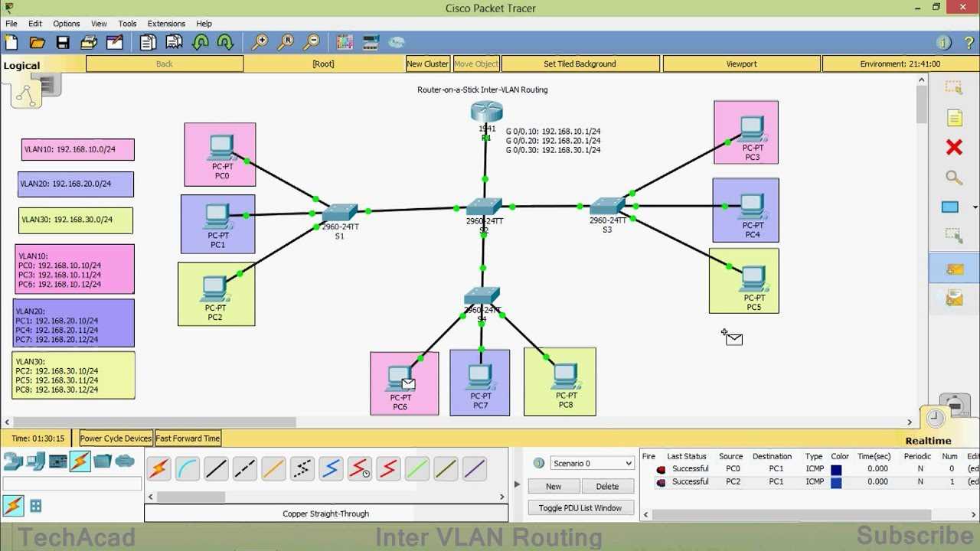Undo with the green left arrow
980x551 pixels.
pyautogui.click(x=200, y=43)
